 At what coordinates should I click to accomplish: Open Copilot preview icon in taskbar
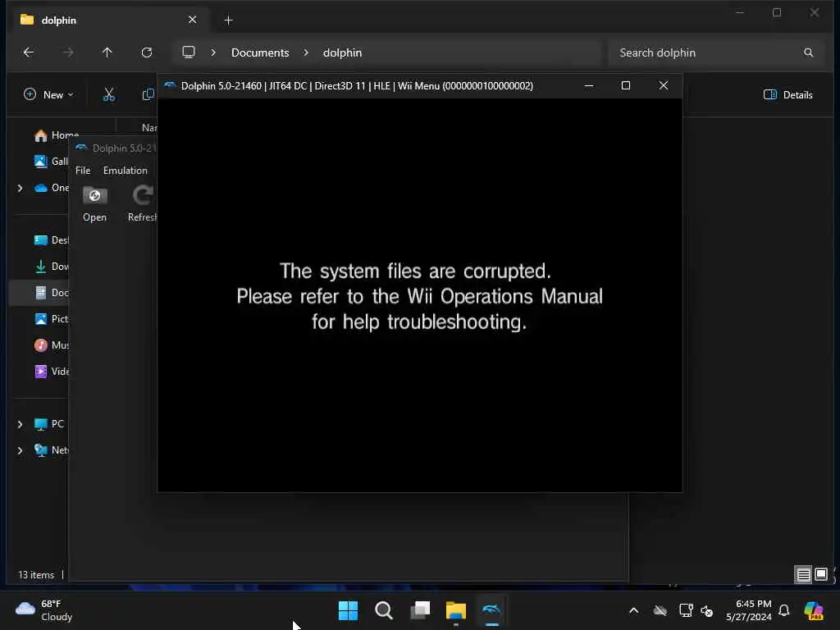814,610
